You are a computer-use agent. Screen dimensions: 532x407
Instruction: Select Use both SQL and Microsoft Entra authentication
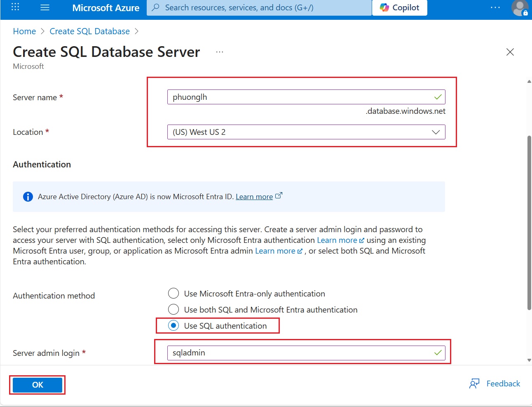coord(173,310)
